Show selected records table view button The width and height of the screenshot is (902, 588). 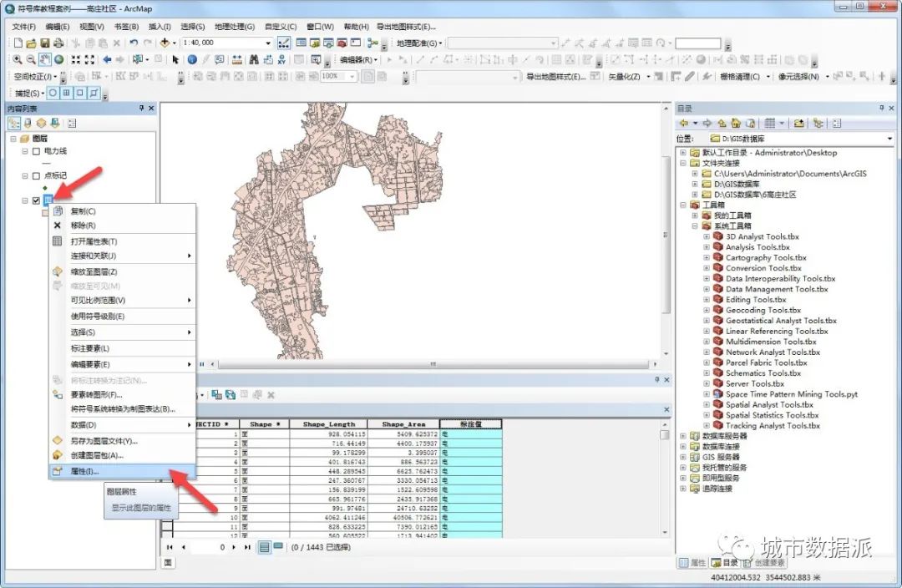[278, 546]
